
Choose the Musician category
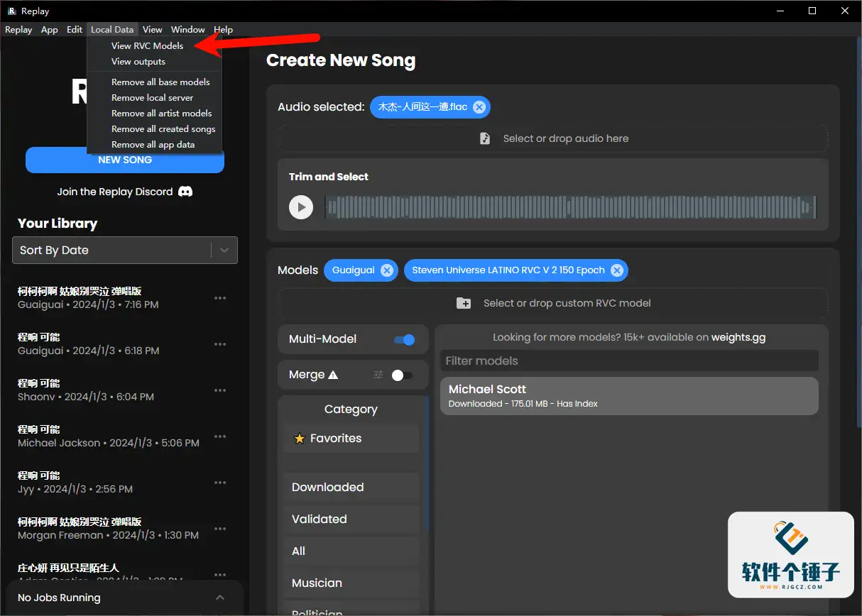pos(351,583)
